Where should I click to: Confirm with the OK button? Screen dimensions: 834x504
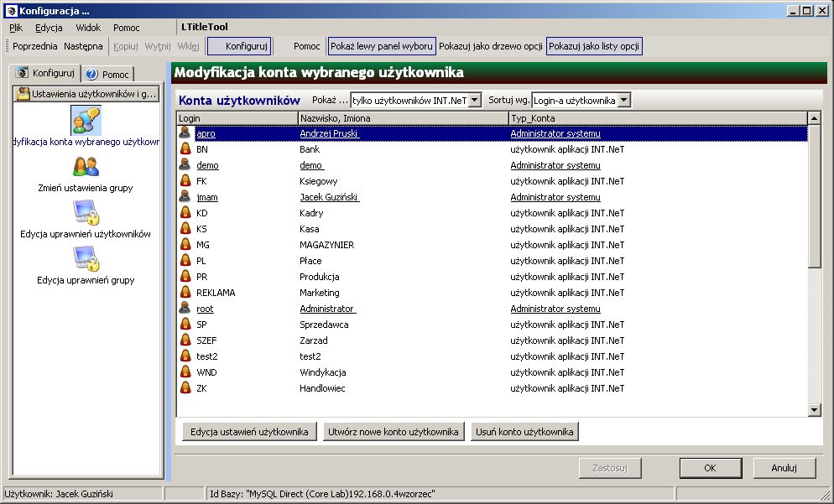pos(711,468)
